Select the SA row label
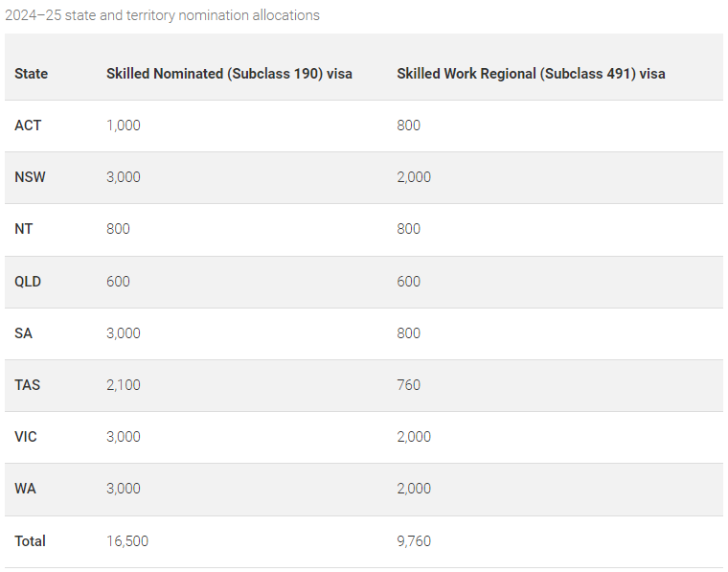This screenshot has width=728, height=572. [24, 333]
